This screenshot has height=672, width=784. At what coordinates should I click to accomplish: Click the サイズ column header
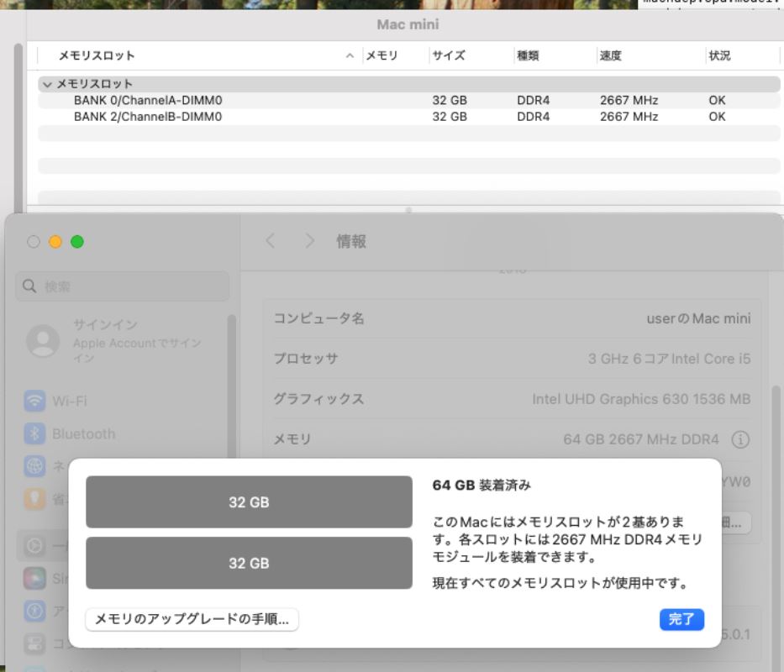pyautogui.click(x=449, y=55)
